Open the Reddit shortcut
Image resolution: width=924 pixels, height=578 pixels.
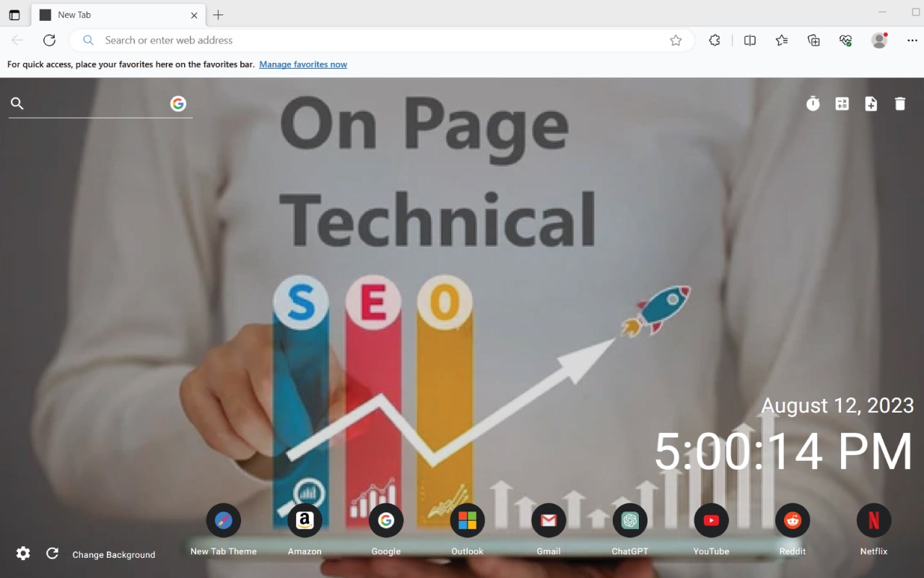coord(793,520)
